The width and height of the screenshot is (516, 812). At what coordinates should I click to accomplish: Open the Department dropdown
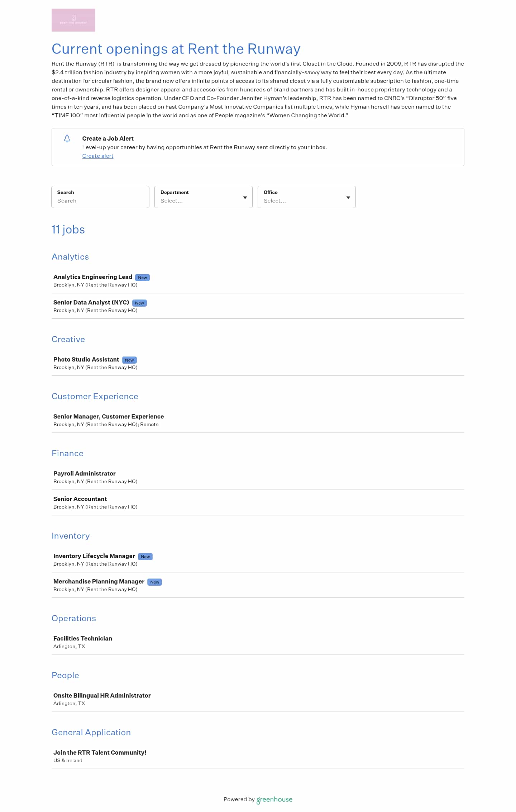(x=203, y=197)
